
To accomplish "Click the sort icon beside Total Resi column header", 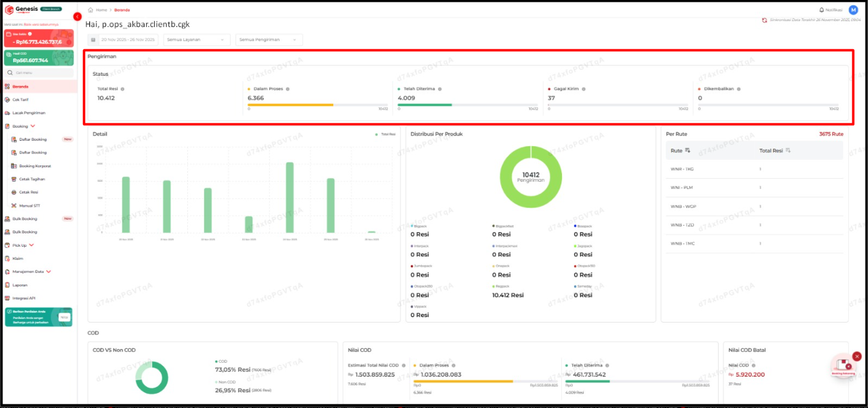I will click(x=788, y=150).
